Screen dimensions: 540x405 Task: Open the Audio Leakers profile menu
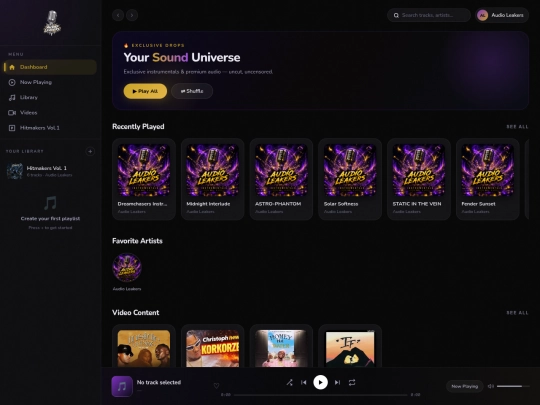[x=502, y=15]
